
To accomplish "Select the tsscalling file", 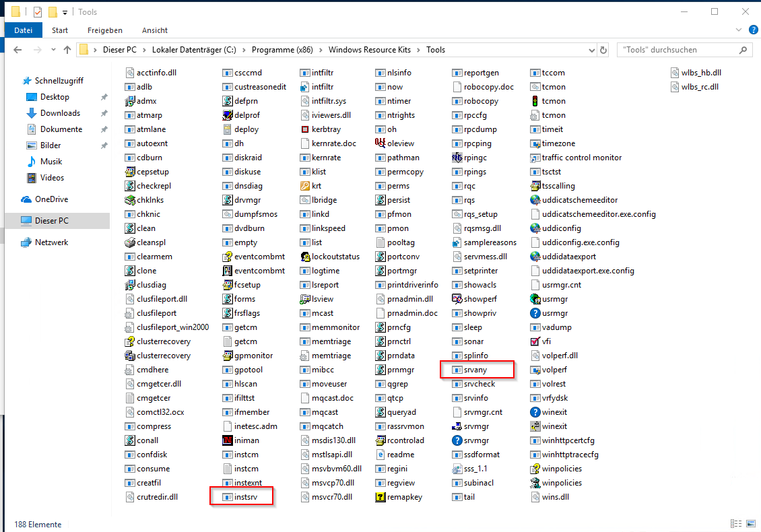I will coord(552,186).
